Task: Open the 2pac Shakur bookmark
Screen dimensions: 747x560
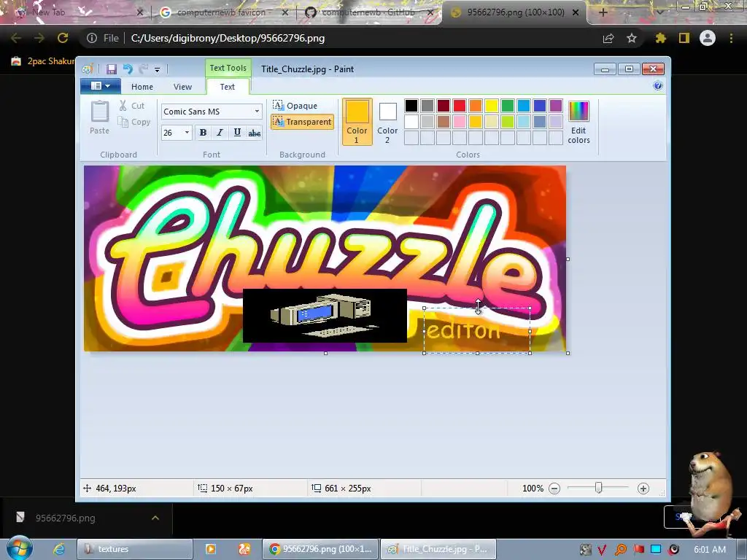Action: (43, 61)
